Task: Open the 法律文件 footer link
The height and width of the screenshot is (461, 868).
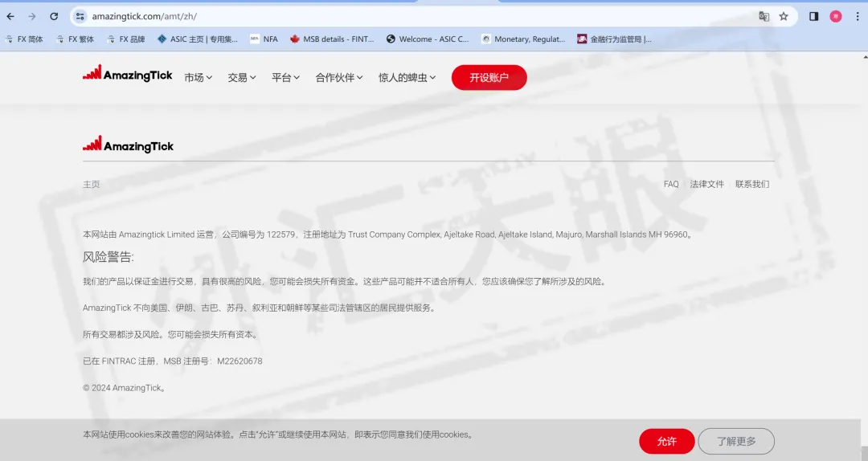Action: [x=707, y=184]
